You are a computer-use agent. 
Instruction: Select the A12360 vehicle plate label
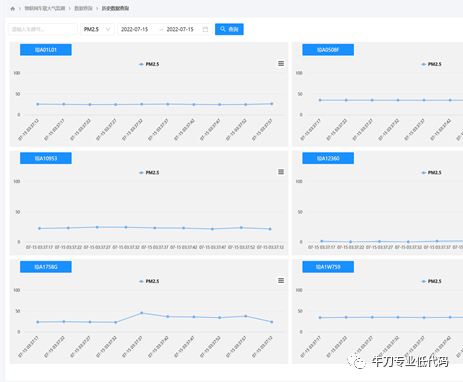328,158
